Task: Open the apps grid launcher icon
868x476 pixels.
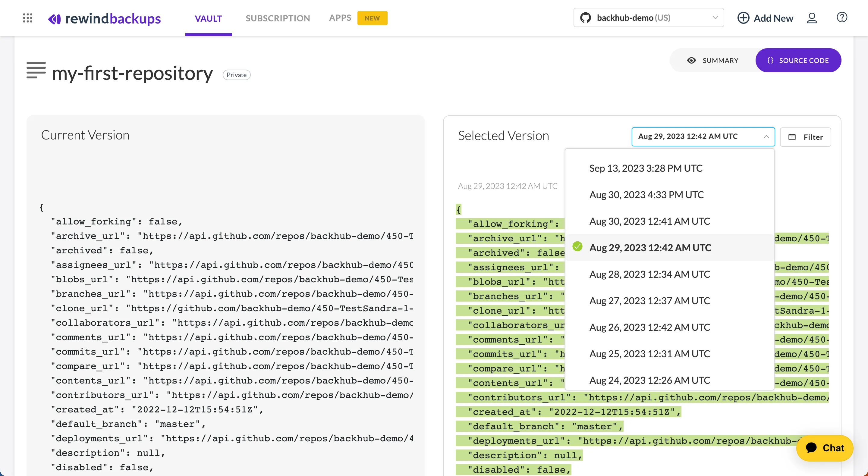Action: pos(28,18)
